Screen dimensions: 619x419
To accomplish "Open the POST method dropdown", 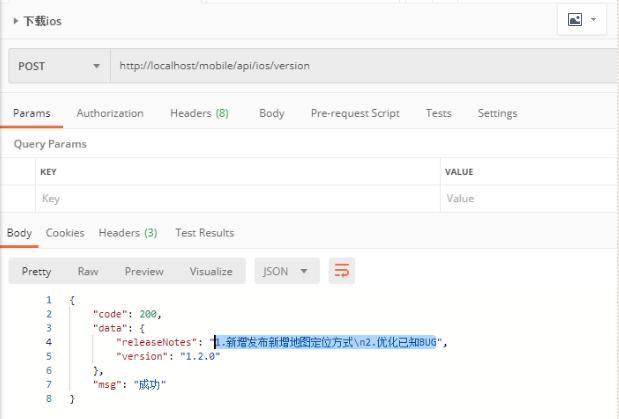I will [x=59, y=66].
